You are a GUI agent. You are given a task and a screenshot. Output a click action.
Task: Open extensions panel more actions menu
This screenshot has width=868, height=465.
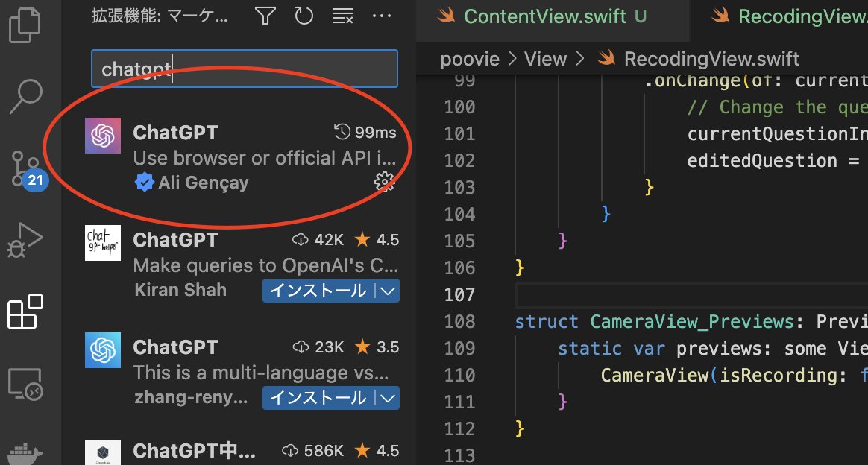click(381, 16)
